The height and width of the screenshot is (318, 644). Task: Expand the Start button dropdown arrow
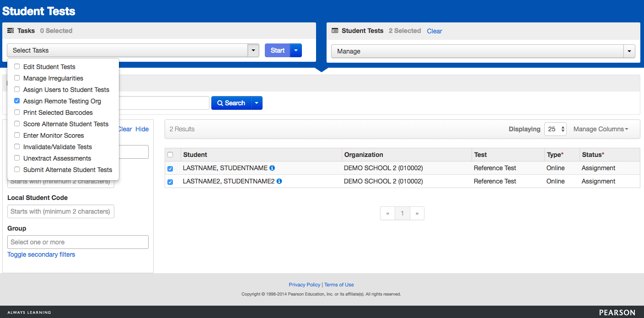[296, 50]
